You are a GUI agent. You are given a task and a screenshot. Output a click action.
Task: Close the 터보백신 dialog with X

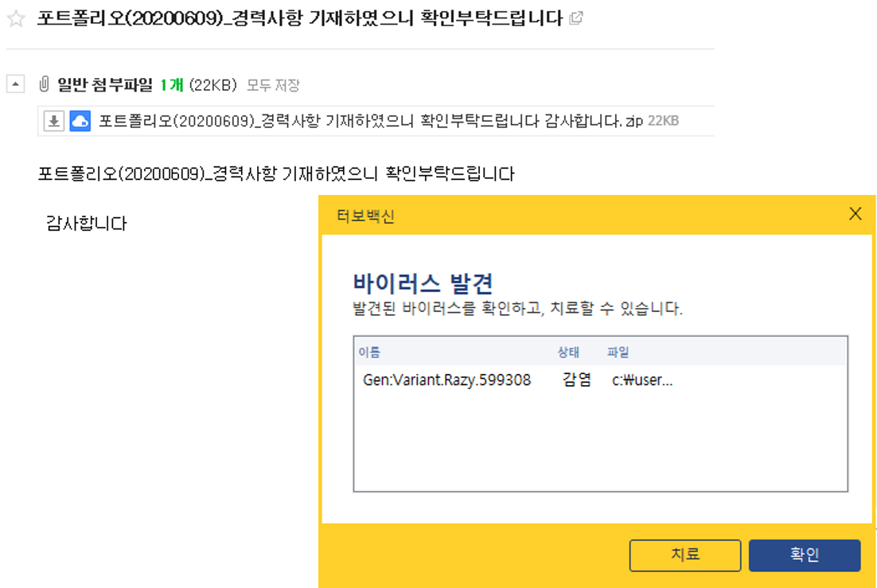(x=856, y=214)
